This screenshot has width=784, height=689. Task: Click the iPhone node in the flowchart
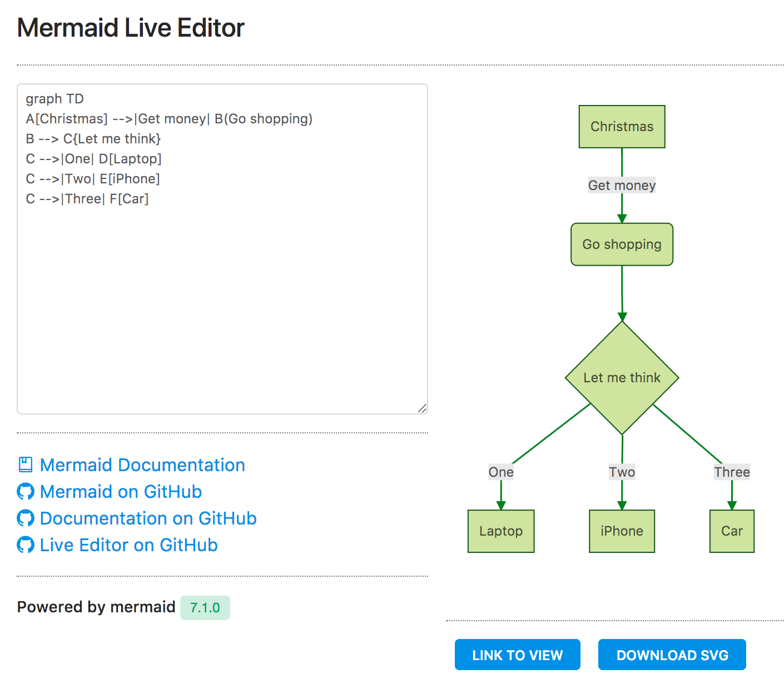[621, 531]
